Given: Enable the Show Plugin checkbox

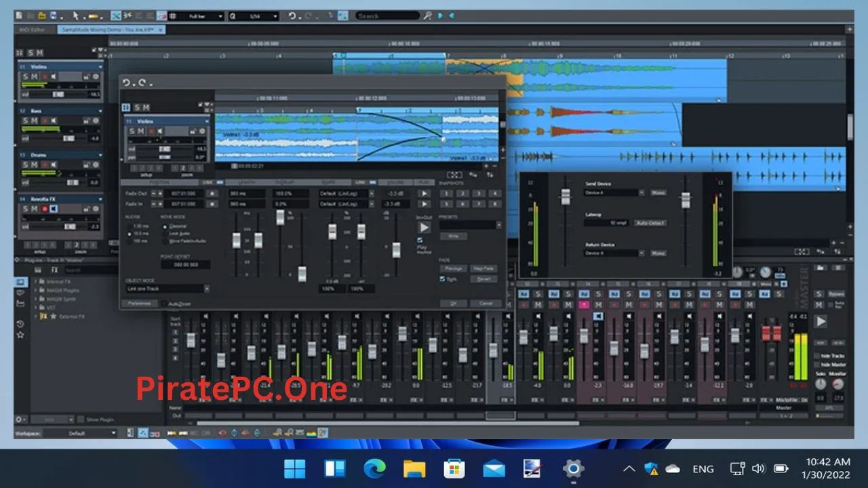Looking at the screenshot, I should (81, 420).
